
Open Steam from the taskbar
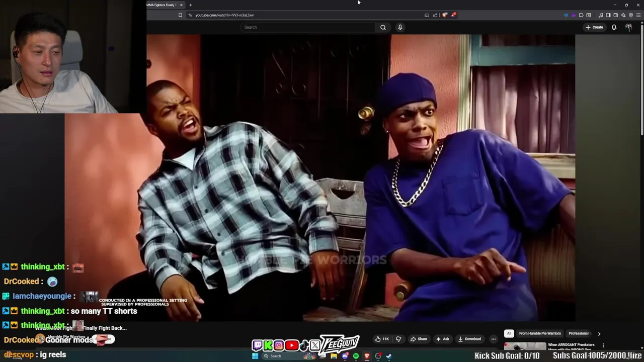[389, 356]
